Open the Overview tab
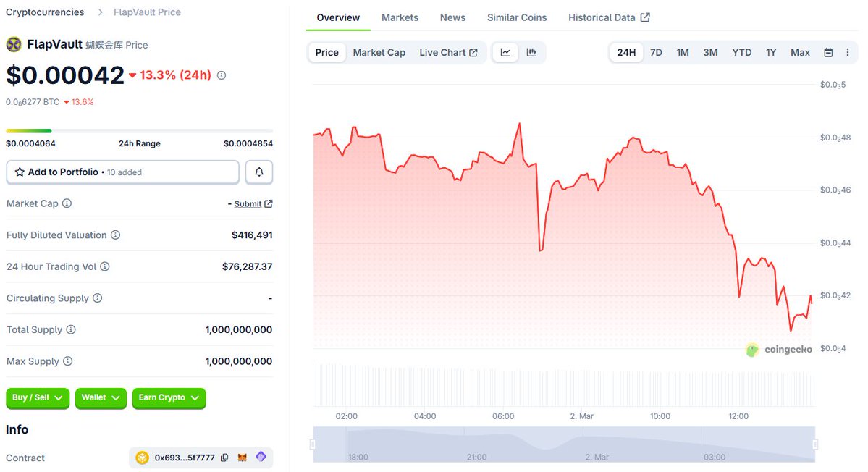 338,17
